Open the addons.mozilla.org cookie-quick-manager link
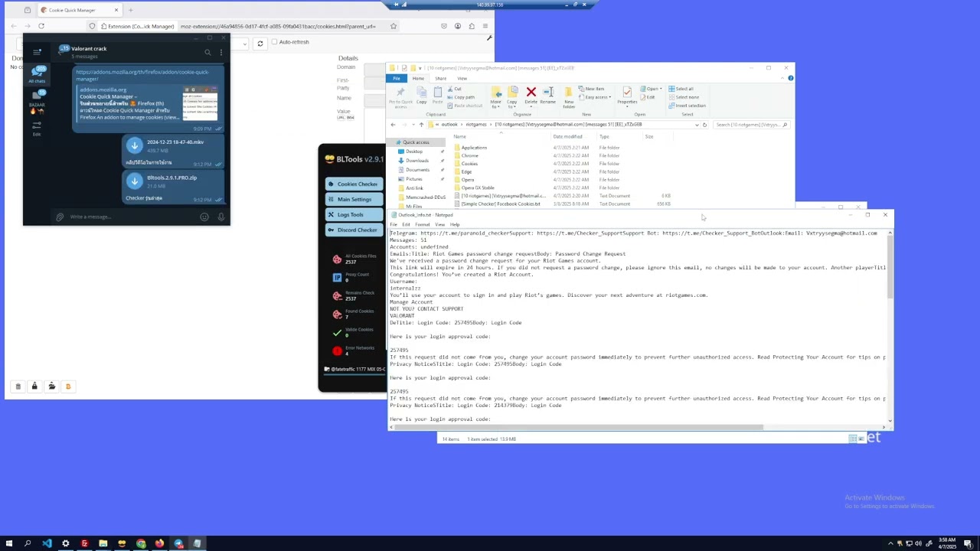The image size is (980, 551). click(142, 75)
